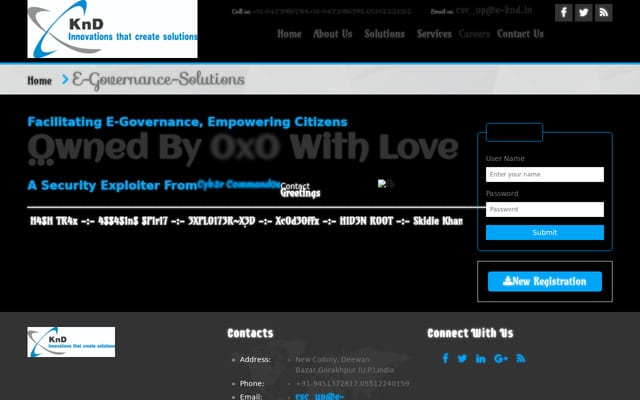The width and height of the screenshot is (640, 400).
Task: Open footer Google Plus icon
Action: [500, 358]
